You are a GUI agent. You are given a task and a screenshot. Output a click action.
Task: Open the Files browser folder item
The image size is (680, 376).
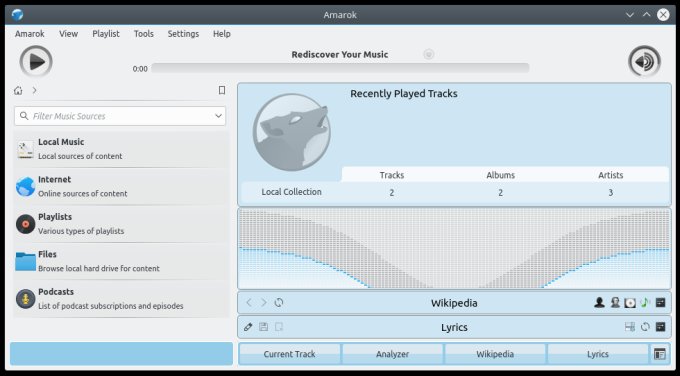pos(121,261)
